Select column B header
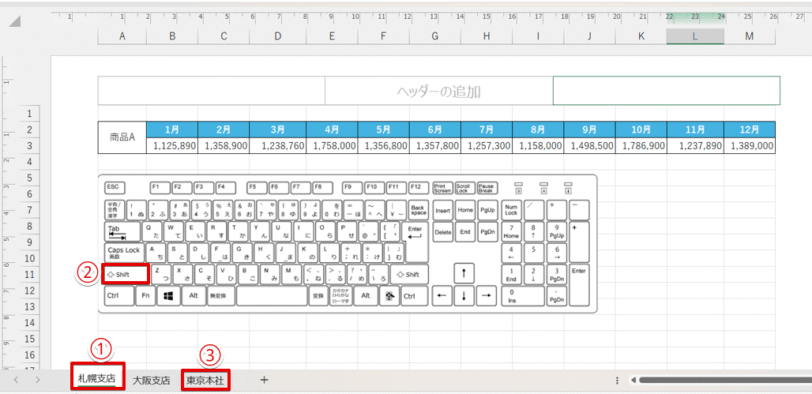This screenshot has width=812, height=394. click(x=172, y=36)
